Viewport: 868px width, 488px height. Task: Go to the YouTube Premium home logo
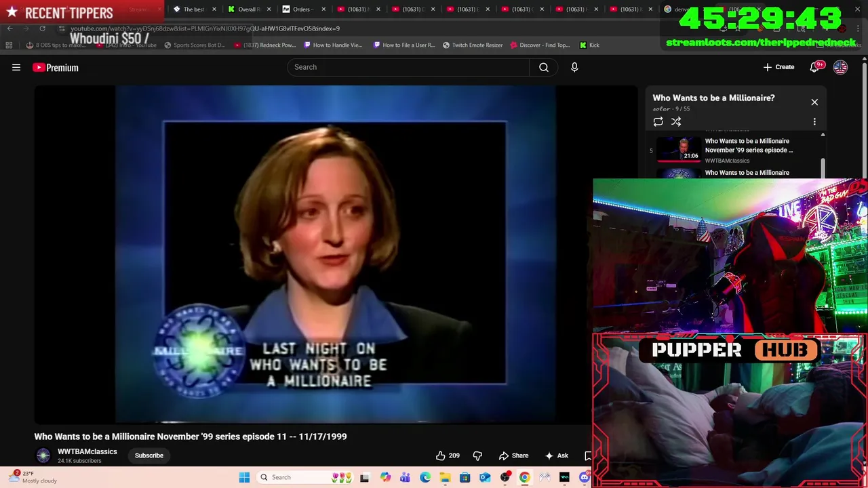point(56,67)
